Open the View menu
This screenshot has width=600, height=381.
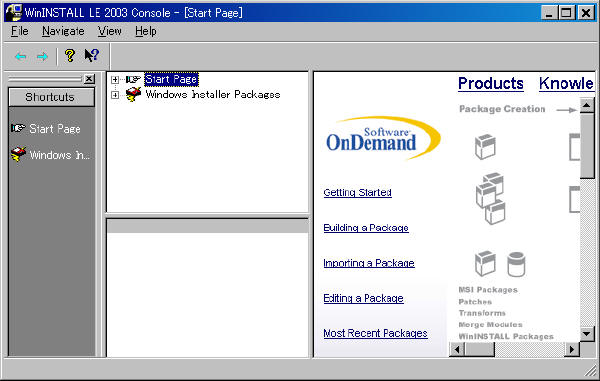pyautogui.click(x=109, y=31)
